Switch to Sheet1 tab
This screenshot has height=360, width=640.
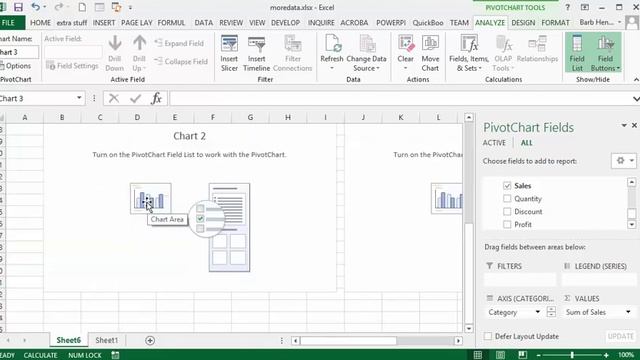(x=107, y=340)
